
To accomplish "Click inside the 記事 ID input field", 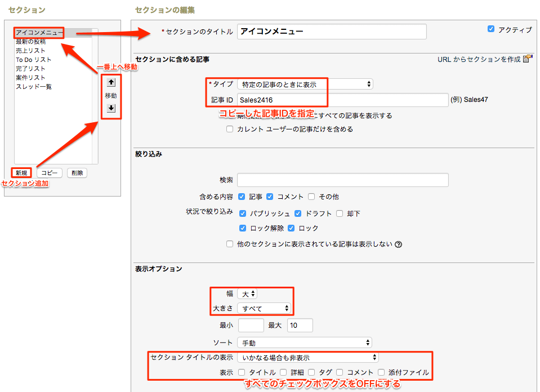I will point(338,100).
